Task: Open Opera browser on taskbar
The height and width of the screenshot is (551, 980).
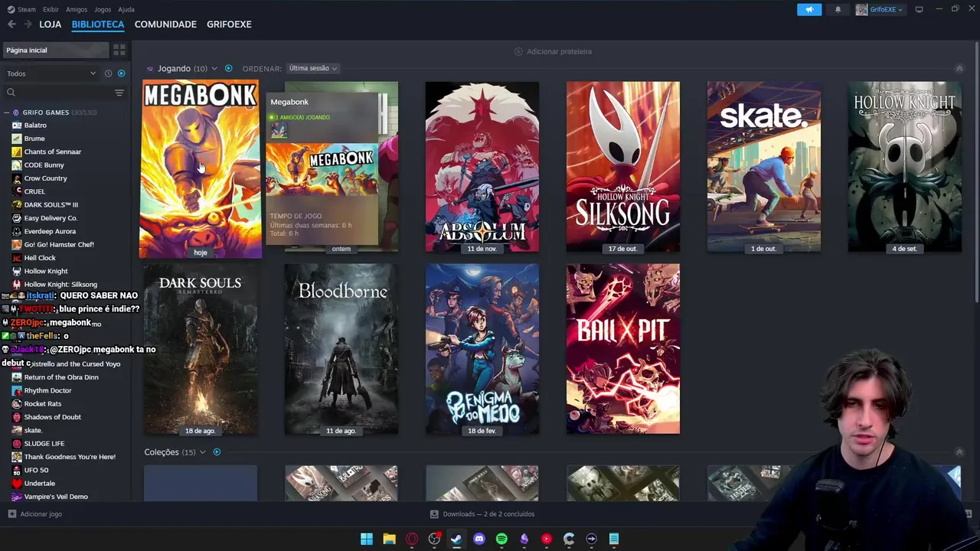Action: tap(412, 539)
